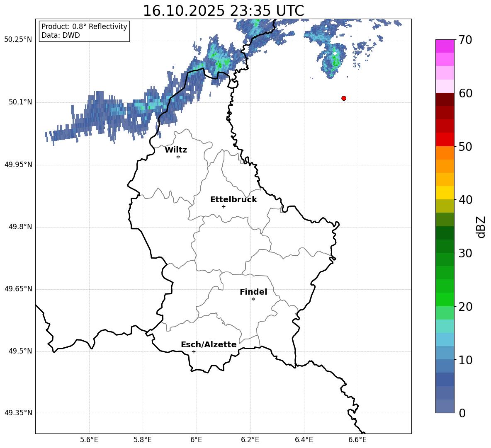Click the Findel station cross marker
This screenshot has height=448, width=491.
[x=253, y=299]
